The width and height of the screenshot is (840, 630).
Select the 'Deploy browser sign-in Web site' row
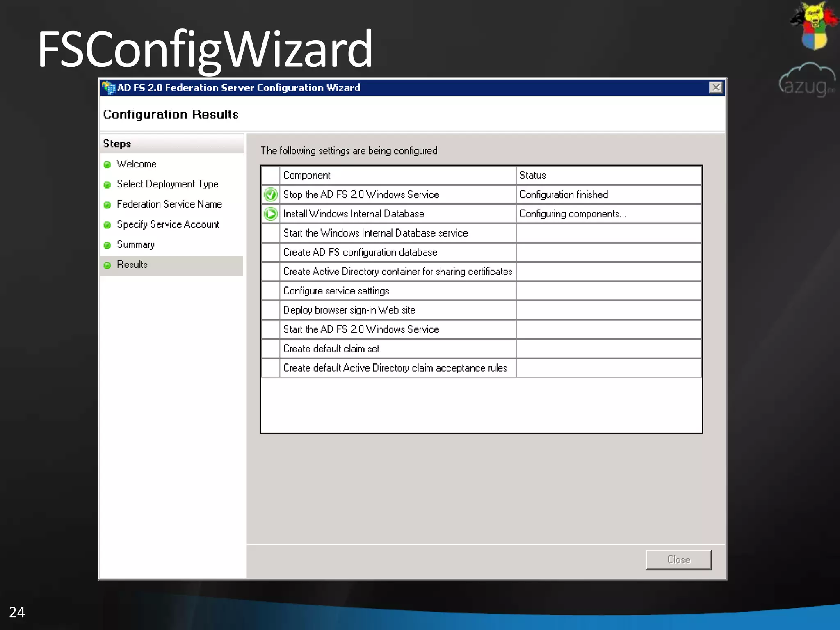(x=482, y=310)
